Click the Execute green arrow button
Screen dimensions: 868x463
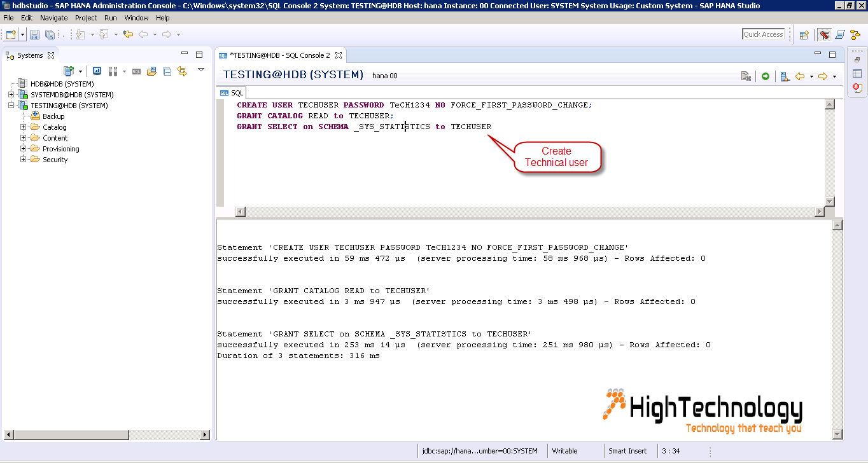click(x=766, y=76)
